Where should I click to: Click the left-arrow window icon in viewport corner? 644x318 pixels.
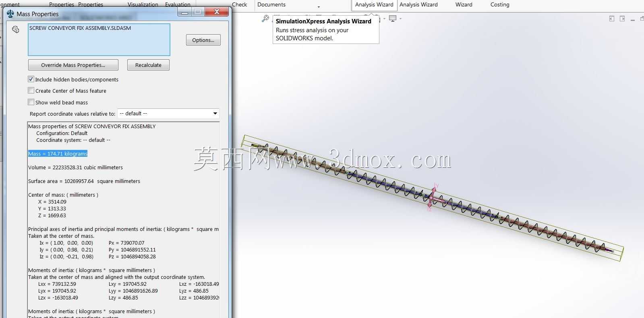[612, 19]
